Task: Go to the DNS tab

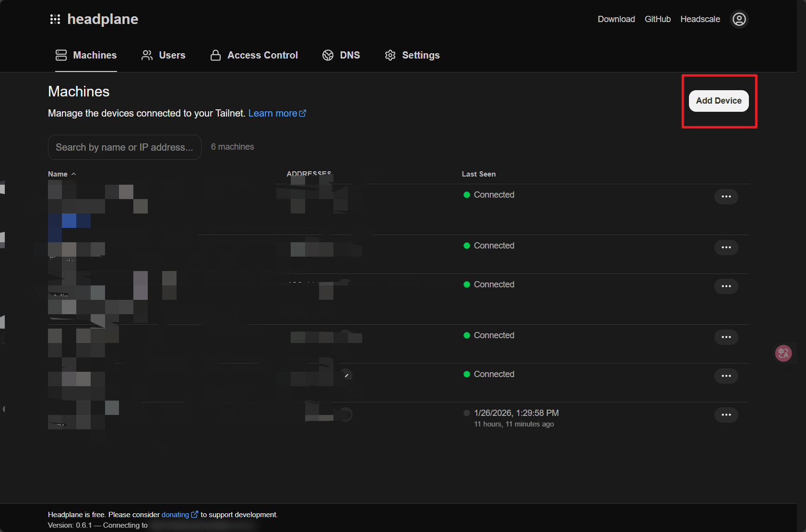Action: pos(341,55)
